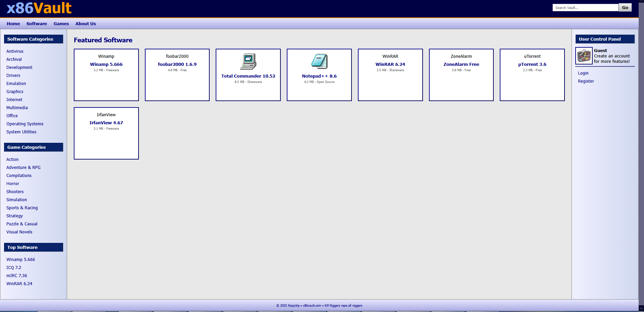This screenshot has width=644, height=312.
Task: Click the Total Commander computer icon
Action: pos(248,61)
